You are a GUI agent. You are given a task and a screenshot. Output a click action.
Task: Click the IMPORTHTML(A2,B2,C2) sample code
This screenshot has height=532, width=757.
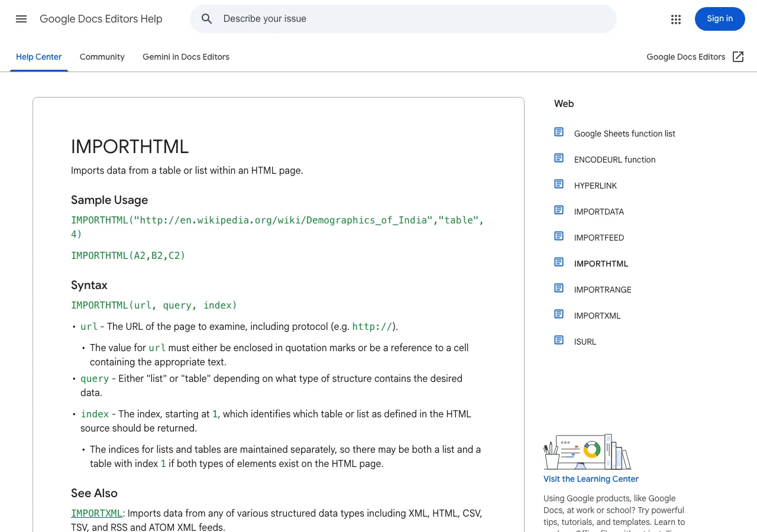tap(128, 255)
